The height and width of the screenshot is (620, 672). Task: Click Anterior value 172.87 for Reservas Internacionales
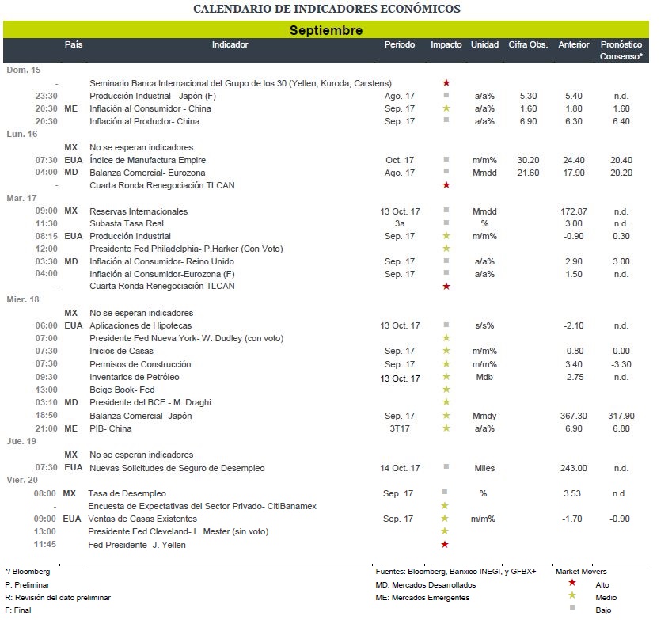click(x=573, y=211)
